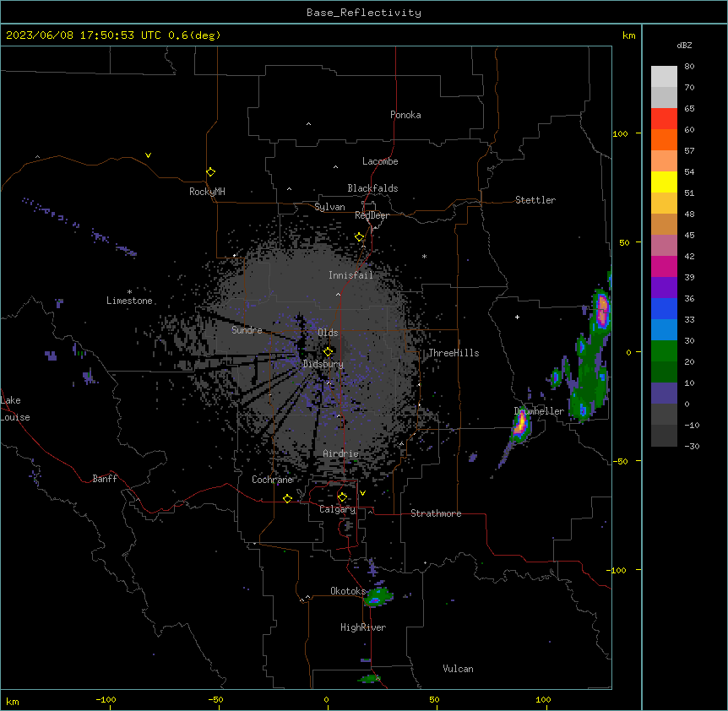Select the white 80-70 dBZ swatch at top
The image size is (728, 711).
[x=664, y=77]
